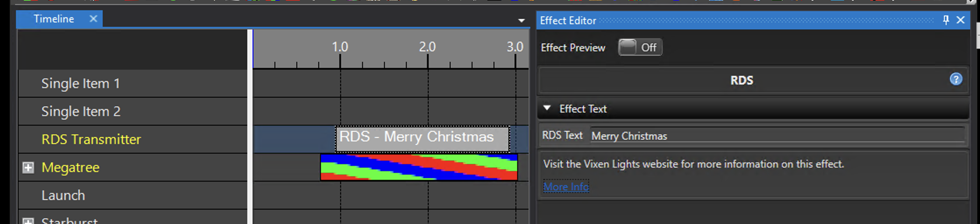
Task: Click into the RDS Text field
Action: (x=777, y=136)
